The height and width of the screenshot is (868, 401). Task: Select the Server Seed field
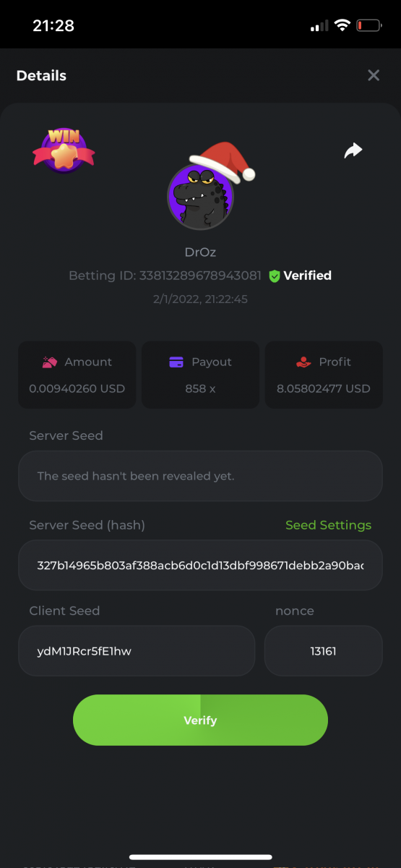(200, 476)
